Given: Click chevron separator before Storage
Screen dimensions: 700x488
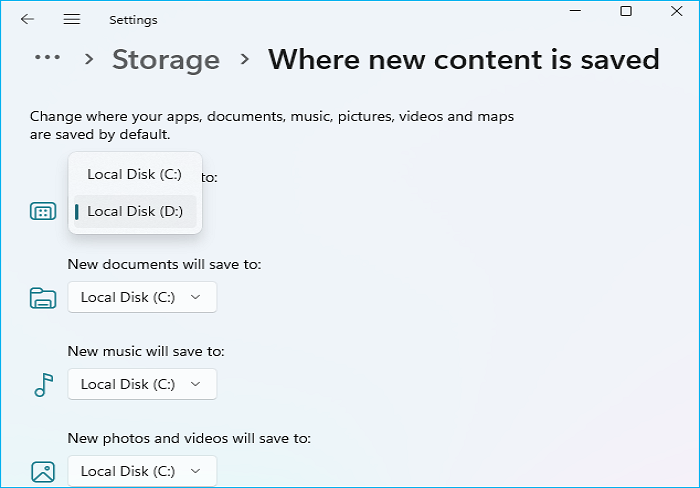Looking at the screenshot, I should [x=90, y=60].
